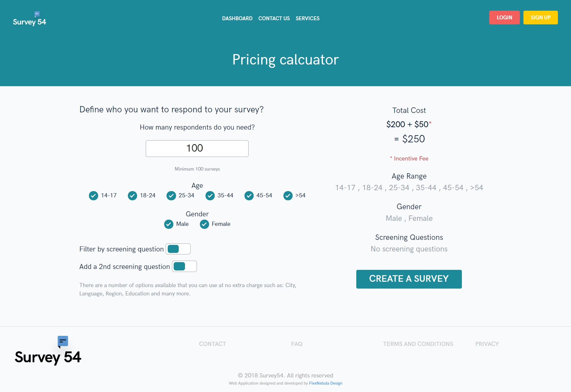Viewport: 571px width, 392px height.
Task: Click the Survey 54 footer logo
Action: [x=48, y=351]
